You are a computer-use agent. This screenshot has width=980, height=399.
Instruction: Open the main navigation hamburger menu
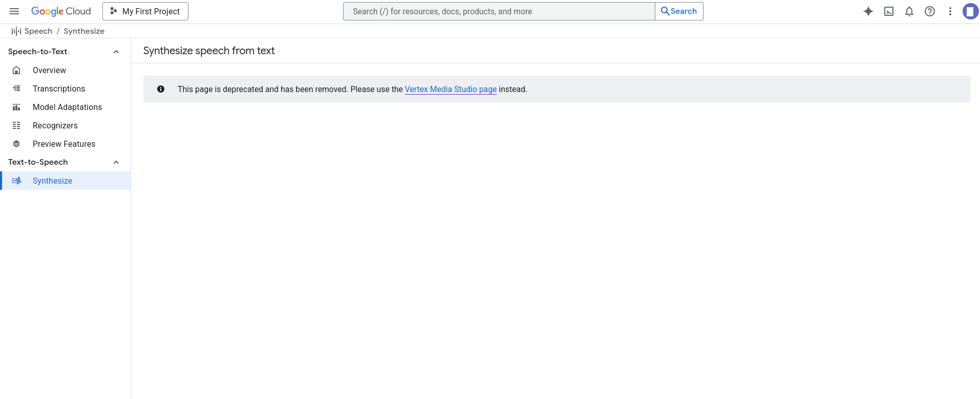point(14,11)
